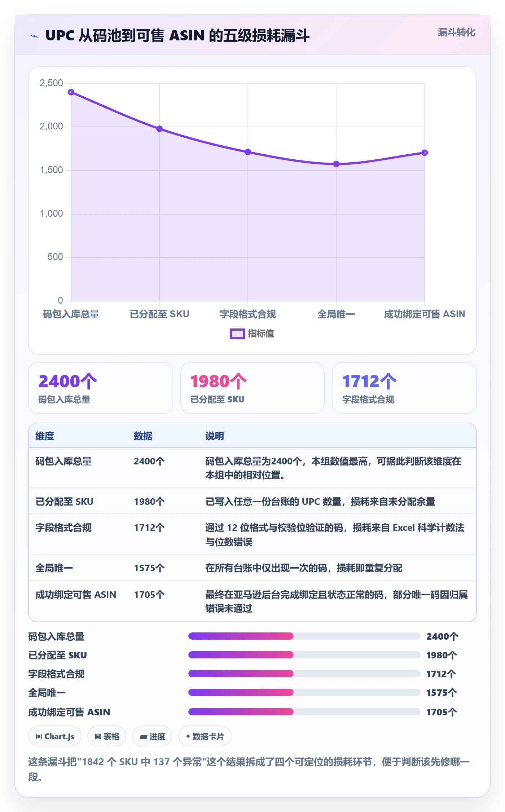The width and height of the screenshot is (505, 812).
Task: Click the lightning icon beside the title
Action: tap(34, 36)
